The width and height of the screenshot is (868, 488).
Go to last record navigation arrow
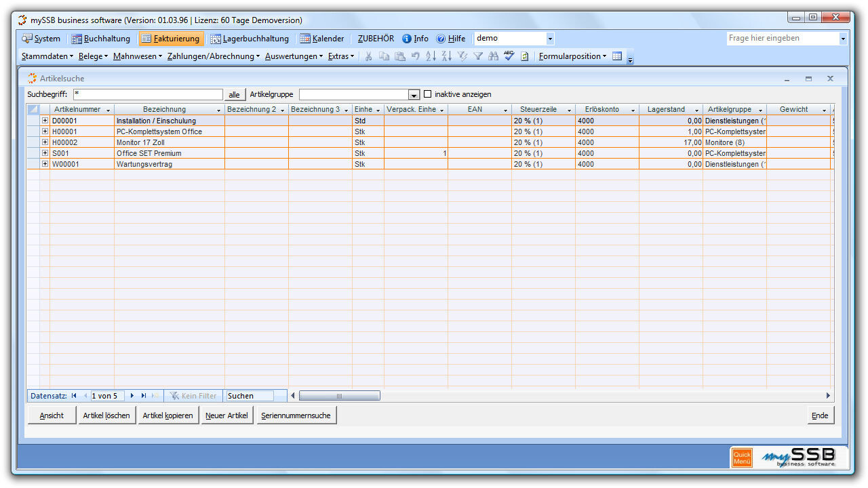[144, 396]
